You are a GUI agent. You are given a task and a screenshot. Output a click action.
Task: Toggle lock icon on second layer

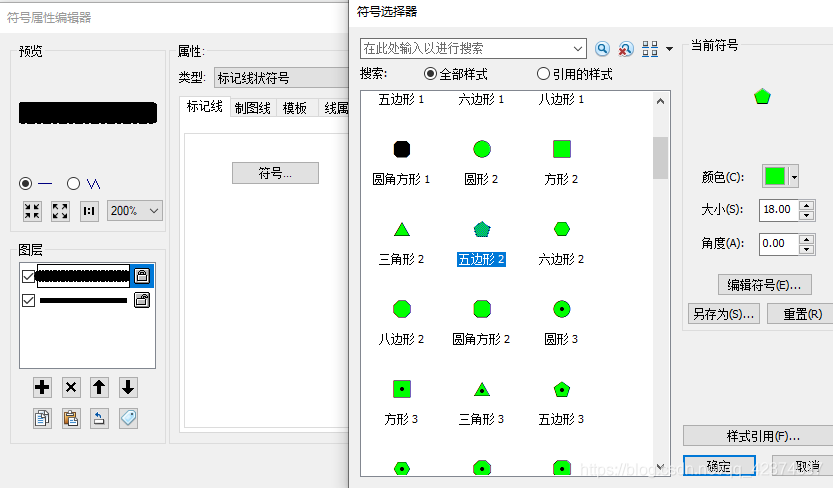click(142, 300)
